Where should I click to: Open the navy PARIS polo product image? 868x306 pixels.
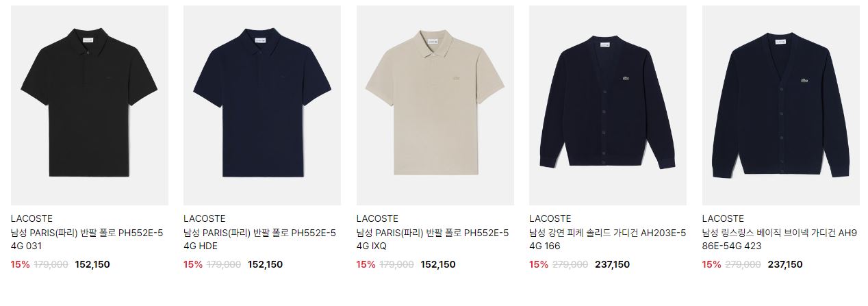pyautogui.click(x=262, y=105)
